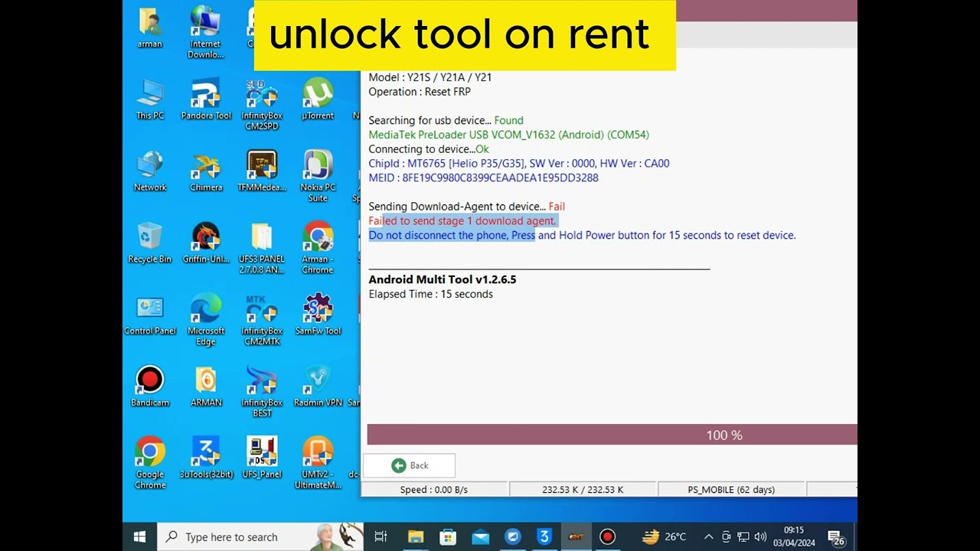Click the Speed : 0.00 B/s status field

(433, 490)
